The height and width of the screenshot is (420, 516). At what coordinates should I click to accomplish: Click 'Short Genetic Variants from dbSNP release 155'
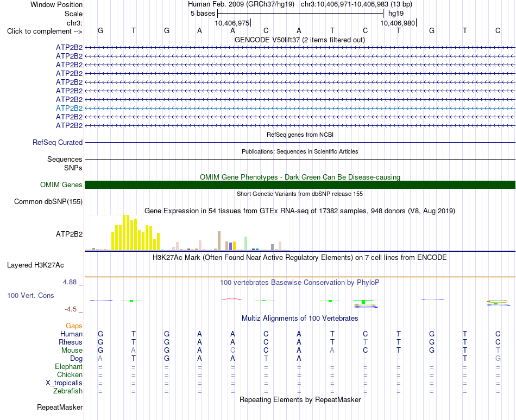tap(300, 194)
